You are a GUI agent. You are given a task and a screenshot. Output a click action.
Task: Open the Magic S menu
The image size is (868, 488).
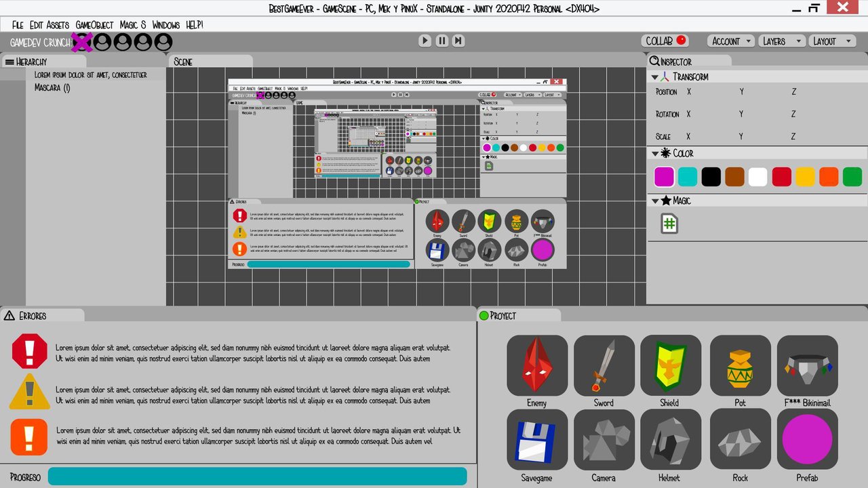133,25
